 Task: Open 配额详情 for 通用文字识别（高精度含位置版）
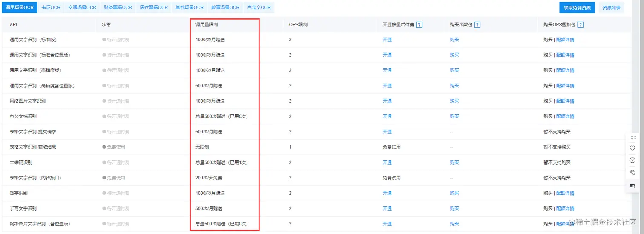point(565,86)
